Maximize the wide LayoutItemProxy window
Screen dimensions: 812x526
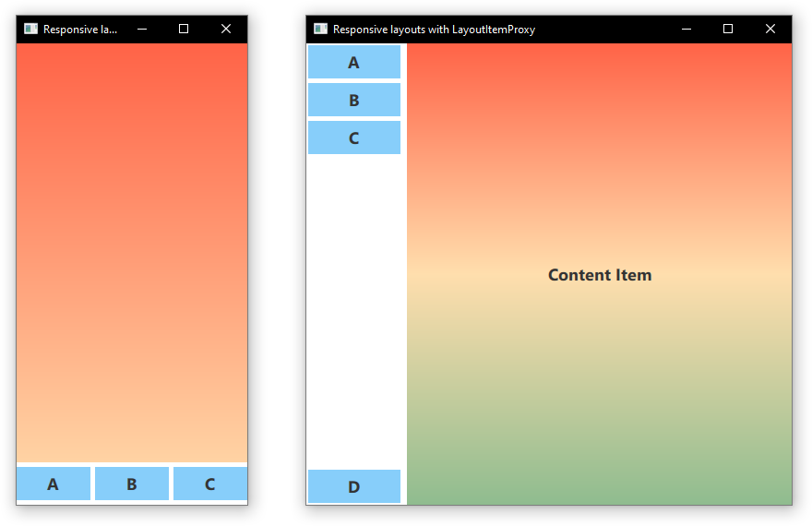[728, 30]
